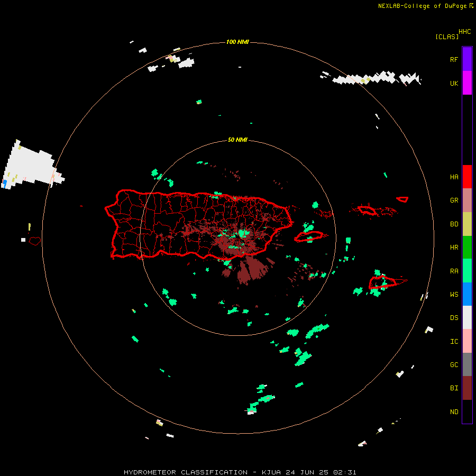The height and width of the screenshot is (476, 476).
Task: Click the '100 NMI' range ring label
Action: coord(237,42)
